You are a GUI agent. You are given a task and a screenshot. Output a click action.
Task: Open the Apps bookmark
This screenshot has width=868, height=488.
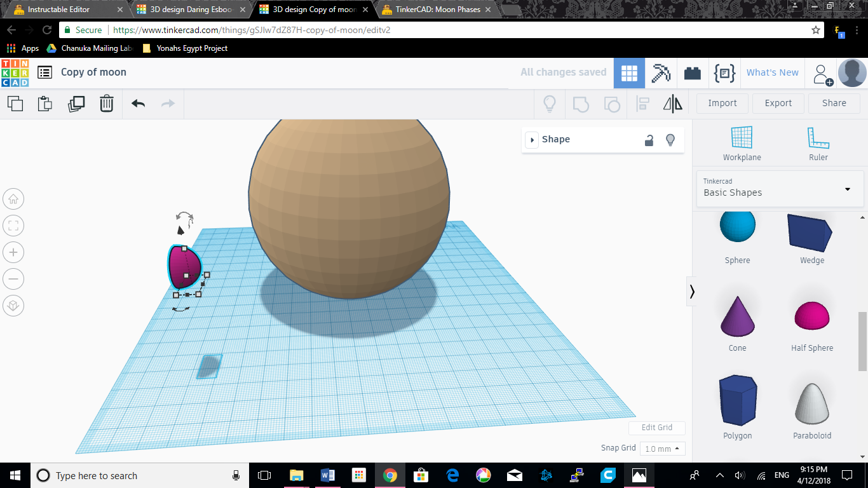point(23,48)
